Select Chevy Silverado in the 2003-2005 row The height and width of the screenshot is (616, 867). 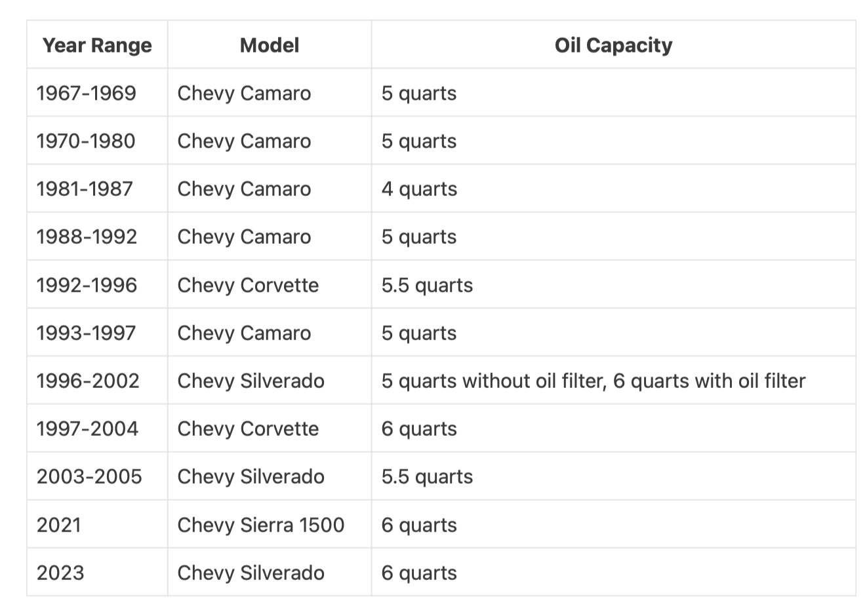(251, 476)
